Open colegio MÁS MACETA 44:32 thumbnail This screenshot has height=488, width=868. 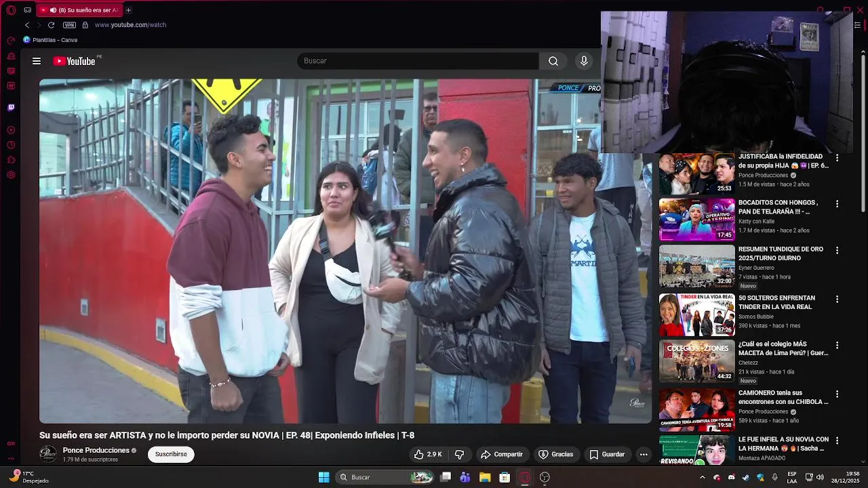[696, 361]
